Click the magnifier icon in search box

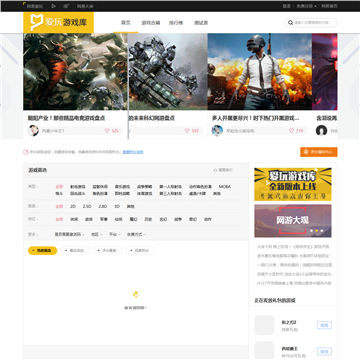[291, 23]
